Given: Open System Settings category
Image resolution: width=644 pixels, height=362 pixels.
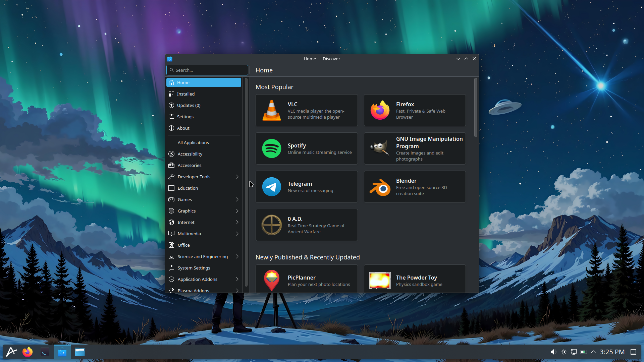Looking at the screenshot, I should coord(204,268).
